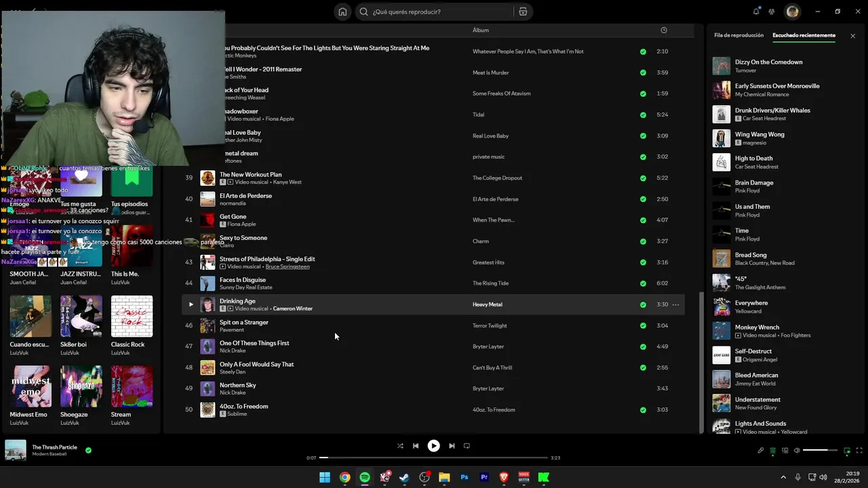Open the Sk8er boi playlist cover

81,317
